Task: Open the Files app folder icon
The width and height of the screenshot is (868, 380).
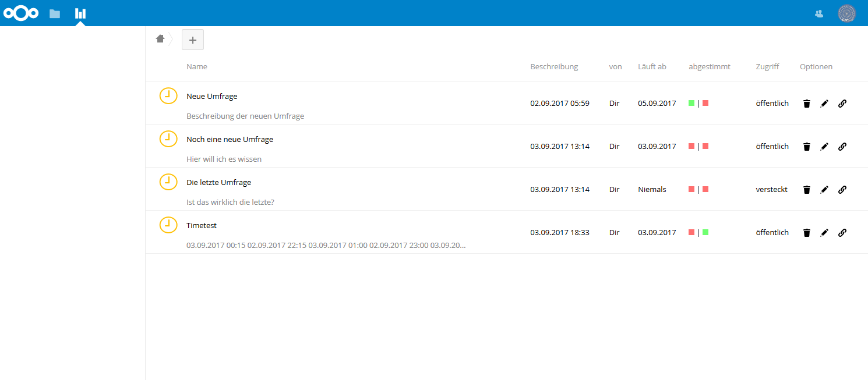Action: (x=55, y=13)
